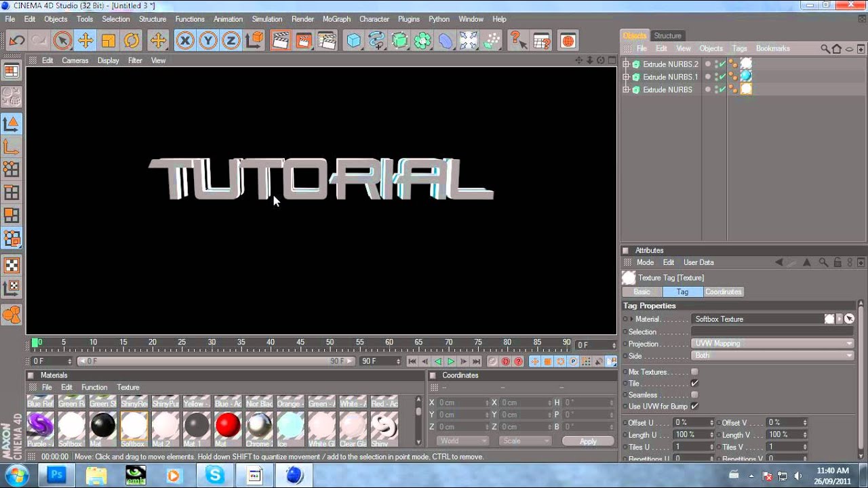This screenshot has width=868, height=488.
Task: Open the NURBS objects green cube icon
Action: pos(399,41)
